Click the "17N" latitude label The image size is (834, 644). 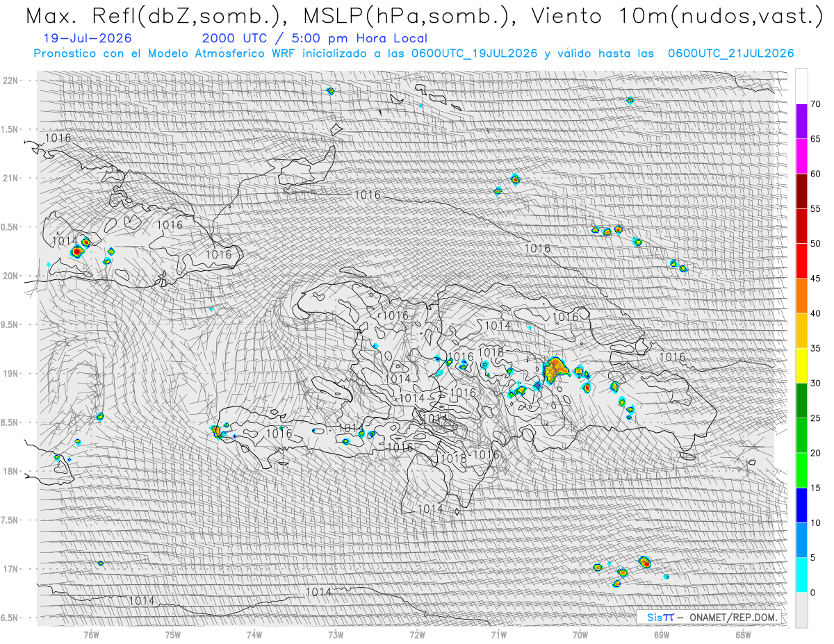[10, 569]
